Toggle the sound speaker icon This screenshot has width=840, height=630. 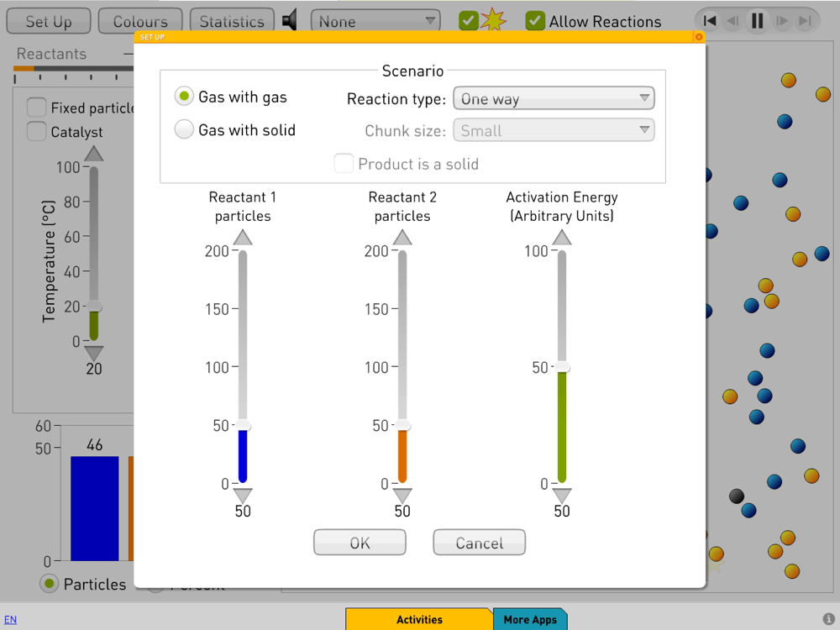click(290, 21)
